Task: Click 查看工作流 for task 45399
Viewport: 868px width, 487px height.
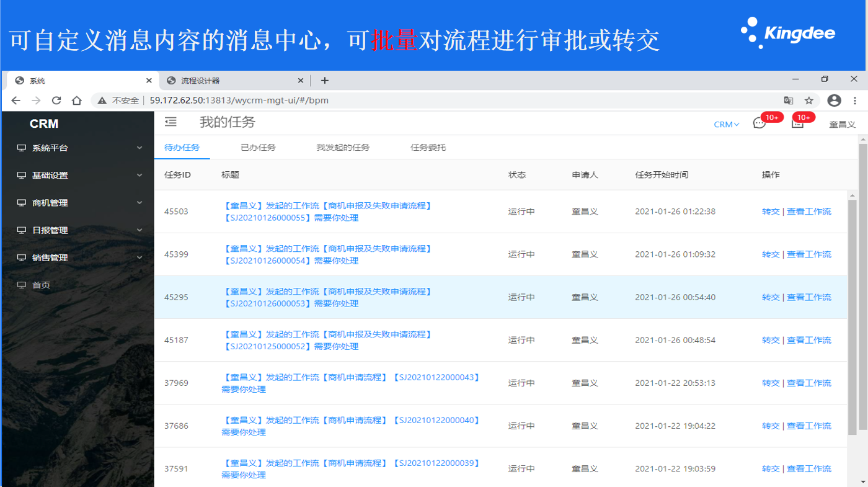Action: tap(809, 254)
